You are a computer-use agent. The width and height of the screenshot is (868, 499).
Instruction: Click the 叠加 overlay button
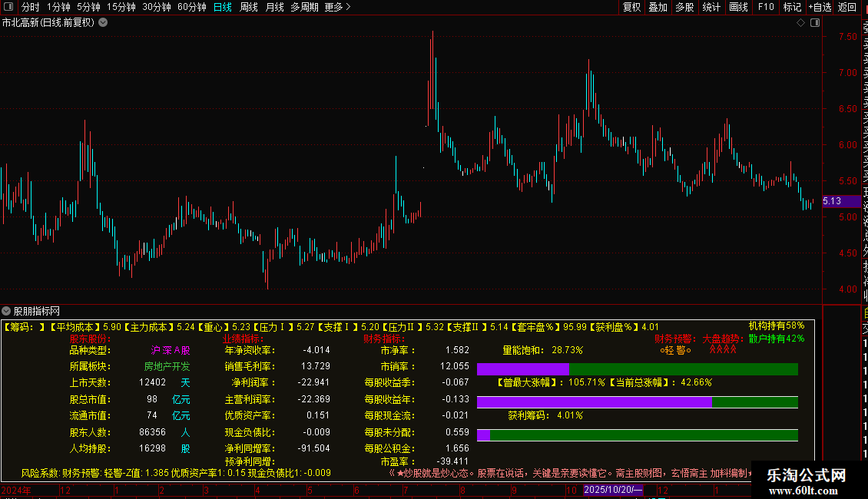click(658, 7)
